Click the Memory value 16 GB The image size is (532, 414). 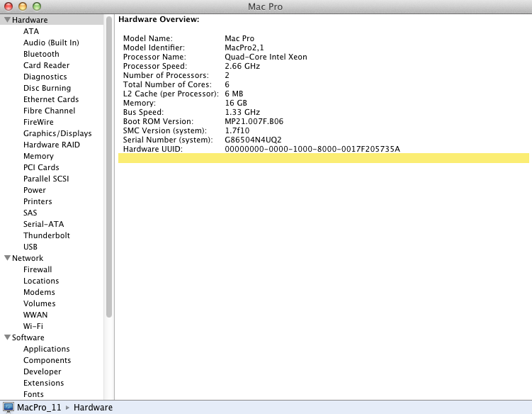(236, 103)
